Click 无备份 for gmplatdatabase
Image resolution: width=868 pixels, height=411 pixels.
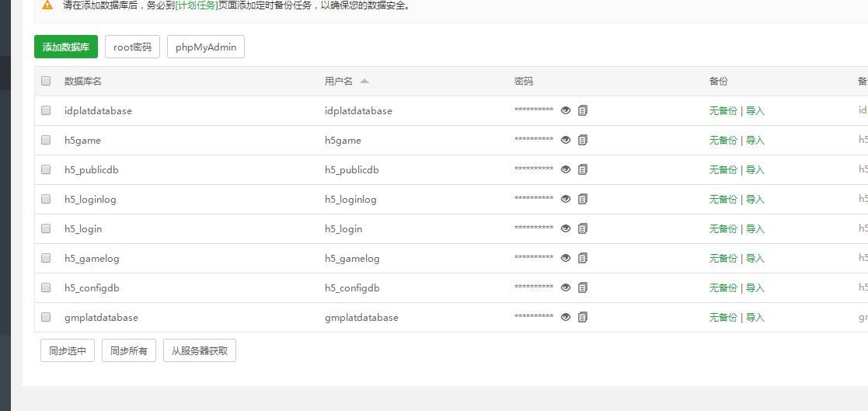point(723,318)
